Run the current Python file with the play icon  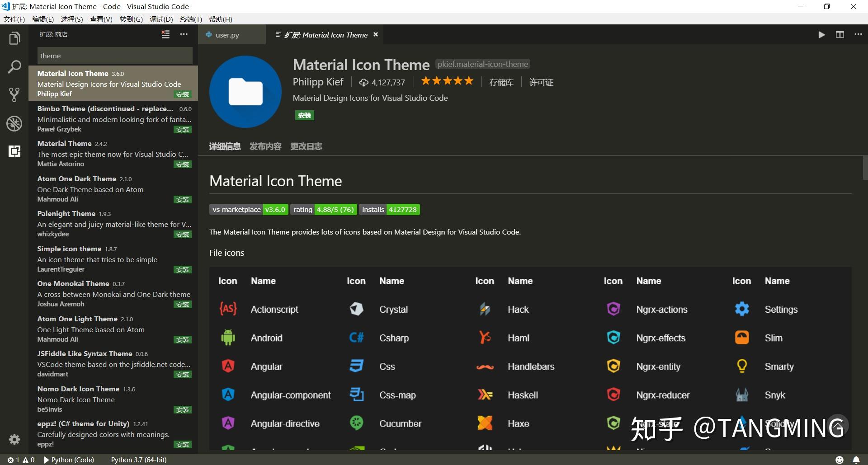[821, 34]
